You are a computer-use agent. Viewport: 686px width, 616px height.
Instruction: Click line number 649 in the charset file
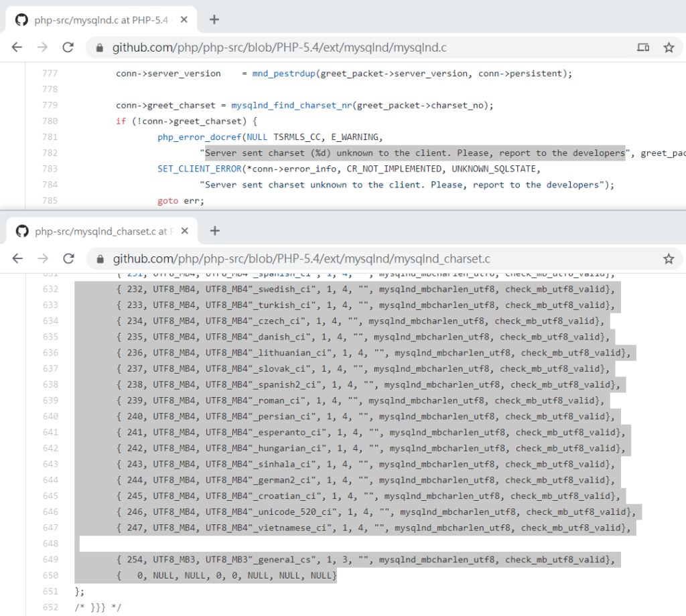(50, 560)
